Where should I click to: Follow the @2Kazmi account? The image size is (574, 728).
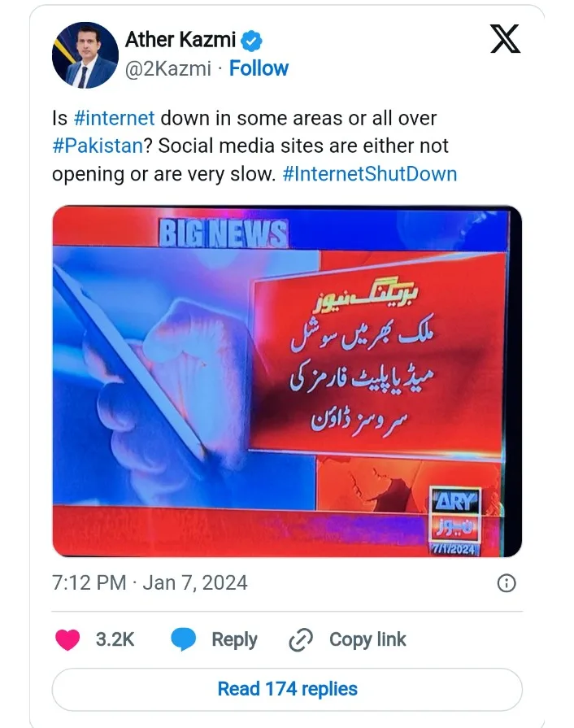click(x=259, y=68)
